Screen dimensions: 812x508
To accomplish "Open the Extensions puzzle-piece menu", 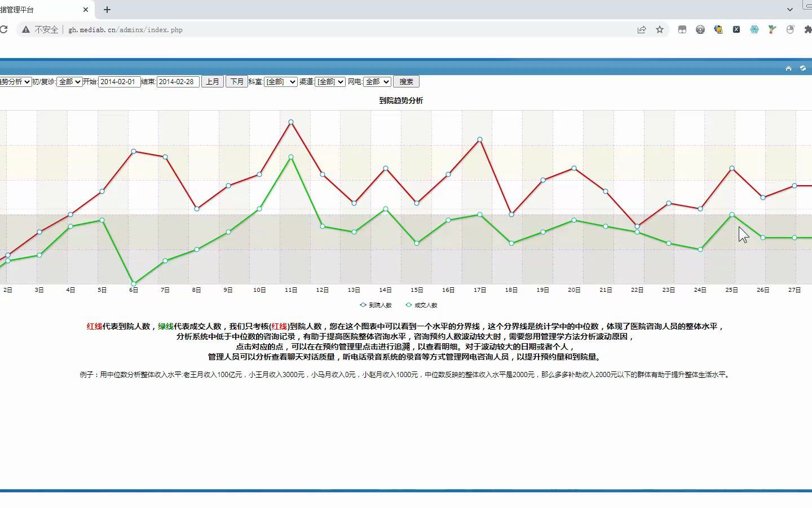I will pos(808,30).
